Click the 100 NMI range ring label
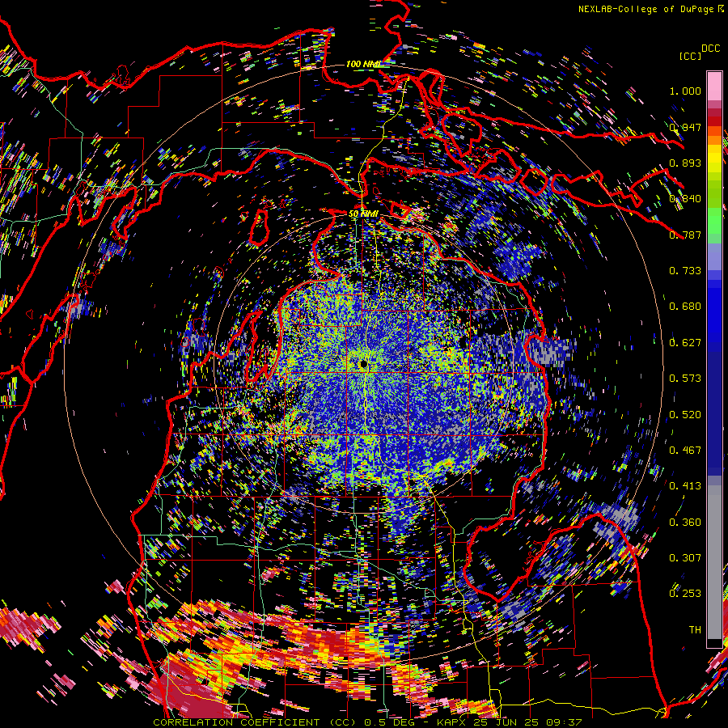728x728 pixels. tap(363, 64)
